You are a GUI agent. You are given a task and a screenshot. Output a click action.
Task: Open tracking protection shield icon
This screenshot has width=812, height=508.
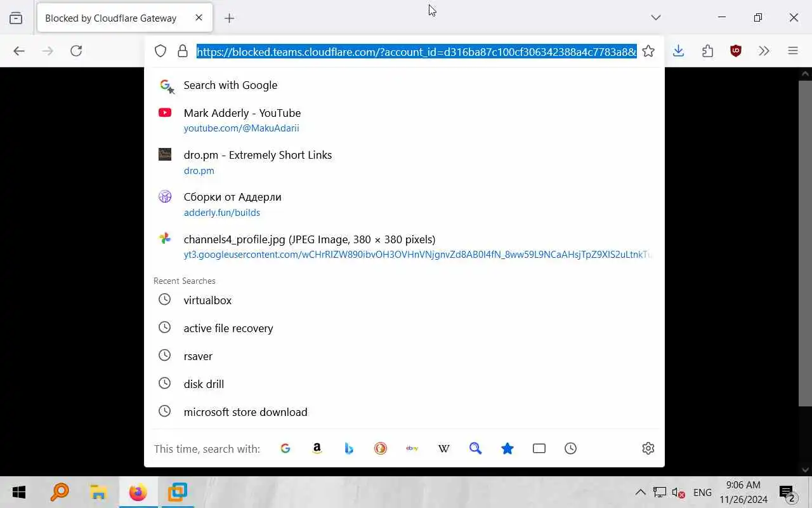point(160,51)
